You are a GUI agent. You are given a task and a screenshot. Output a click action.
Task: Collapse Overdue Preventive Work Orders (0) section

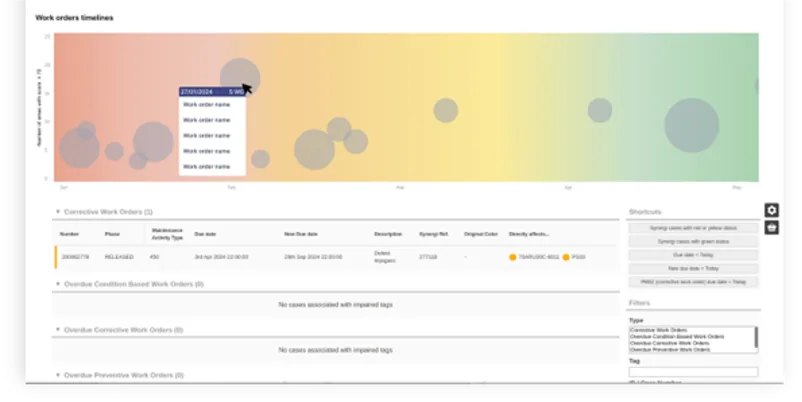(58, 375)
